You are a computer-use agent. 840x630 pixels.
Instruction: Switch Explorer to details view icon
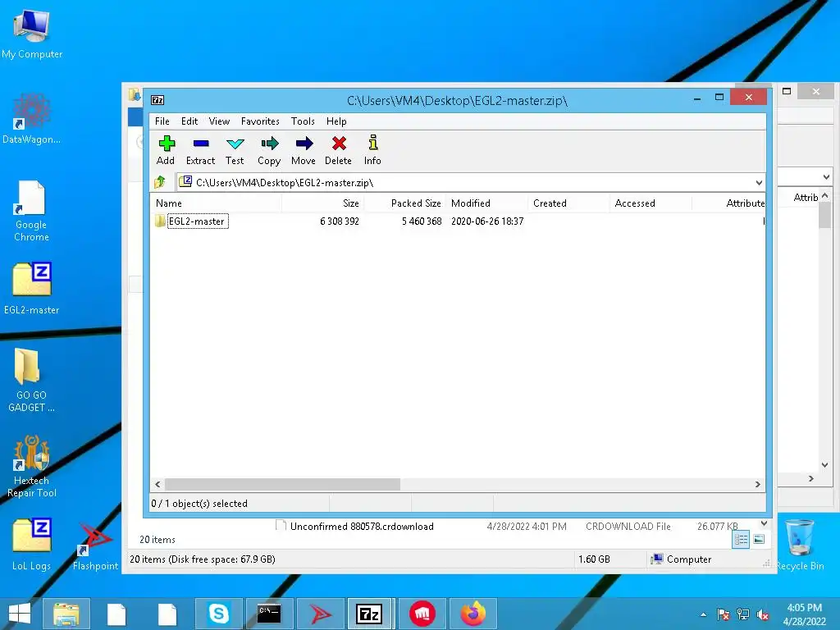(741, 540)
